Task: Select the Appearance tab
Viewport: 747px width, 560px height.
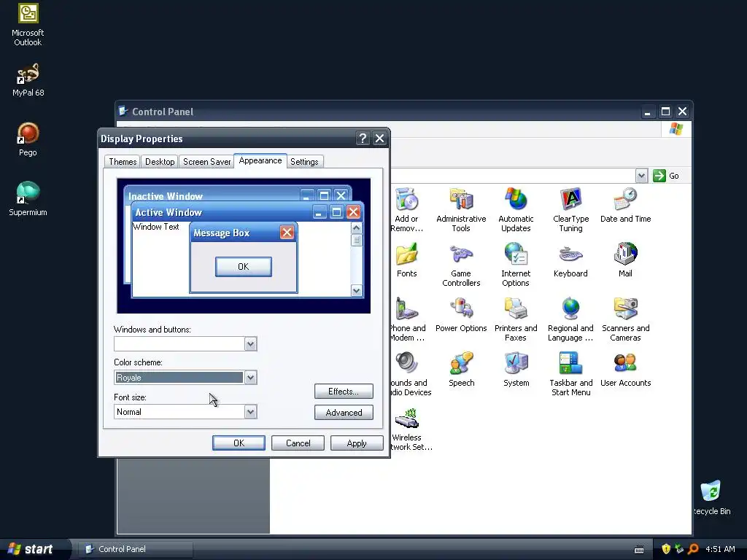Action: click(x=260, y=160)
